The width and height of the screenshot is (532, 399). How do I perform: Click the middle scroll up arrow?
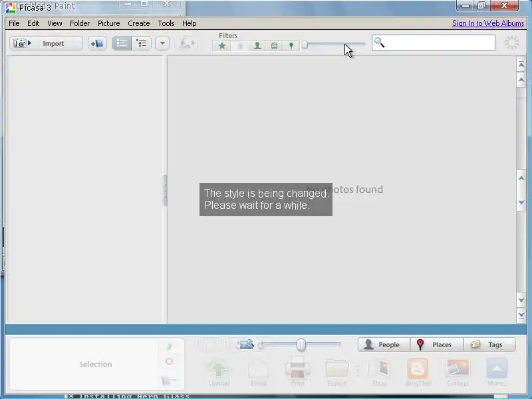pos(521,178)
